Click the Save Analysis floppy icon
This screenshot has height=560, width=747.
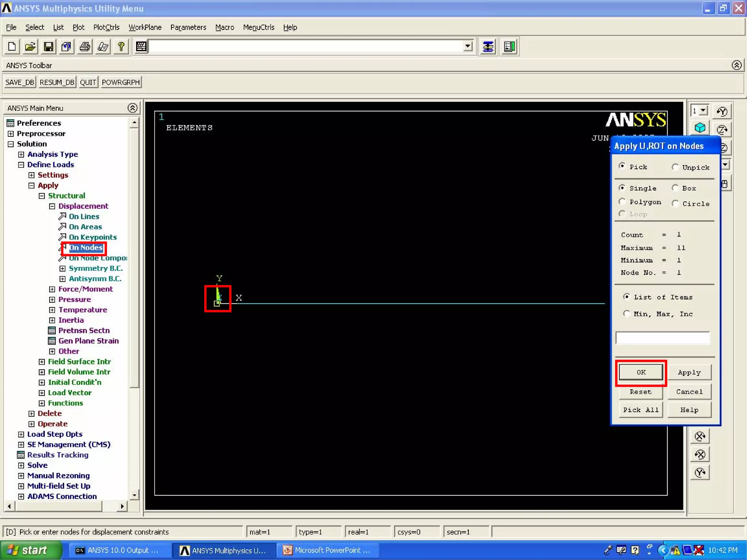tap(49, 47)
